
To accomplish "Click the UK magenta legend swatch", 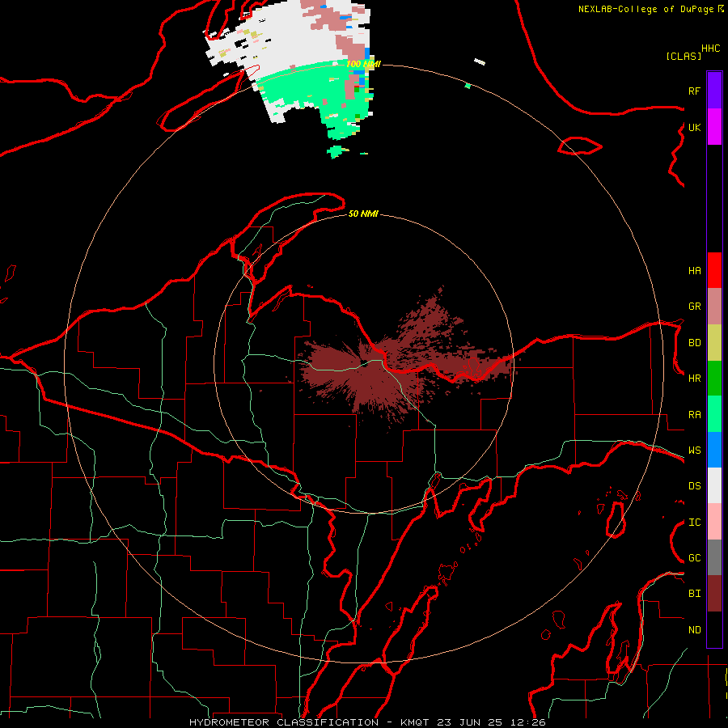I will [x=714, y=127].
